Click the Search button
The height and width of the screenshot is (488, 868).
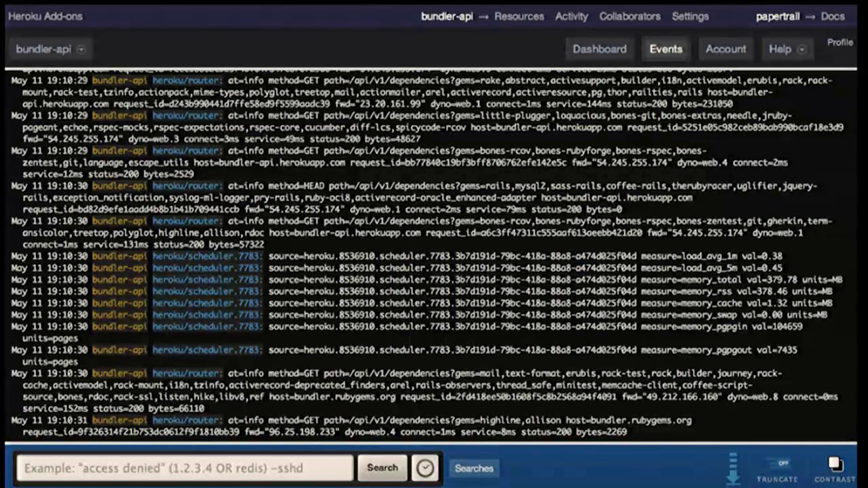382,468
